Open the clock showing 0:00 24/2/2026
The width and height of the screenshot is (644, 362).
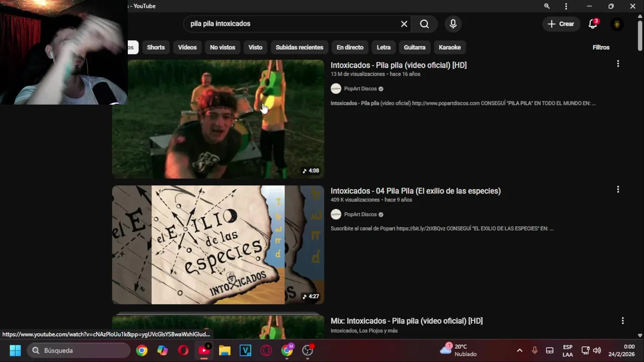621,350
